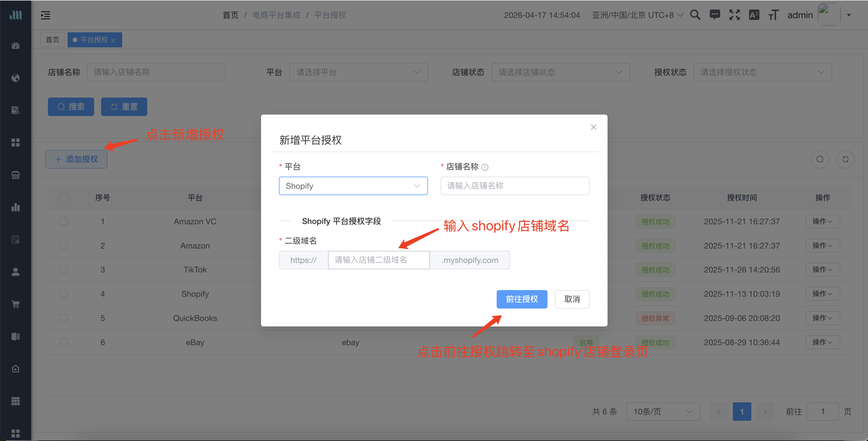
Task: Open the user profile sidebar icon
Action: pyautogui.click(x=16, y=272)
